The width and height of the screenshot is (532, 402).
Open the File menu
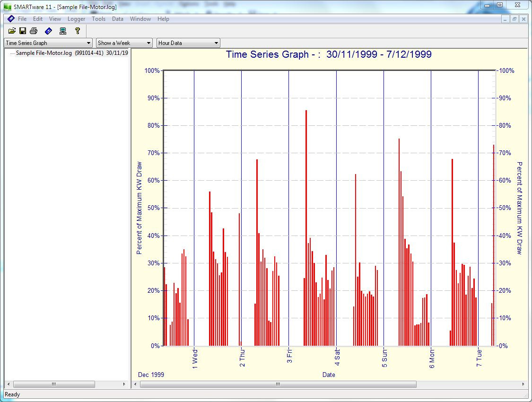[22, 19]
